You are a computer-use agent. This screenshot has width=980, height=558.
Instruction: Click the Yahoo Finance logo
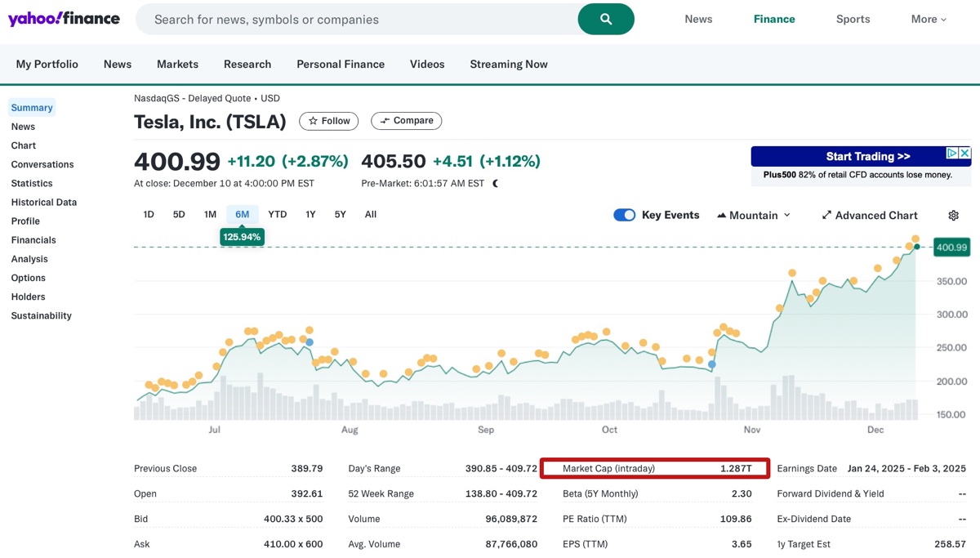click(x=64, y=18)
